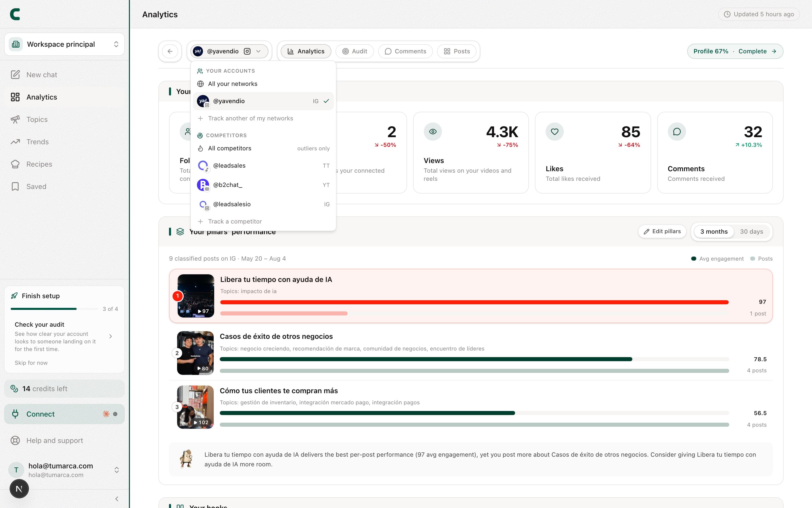Open the Casos de éxito video thumbnail
Viewport: 812px width, 508px height.
[195, 353]
